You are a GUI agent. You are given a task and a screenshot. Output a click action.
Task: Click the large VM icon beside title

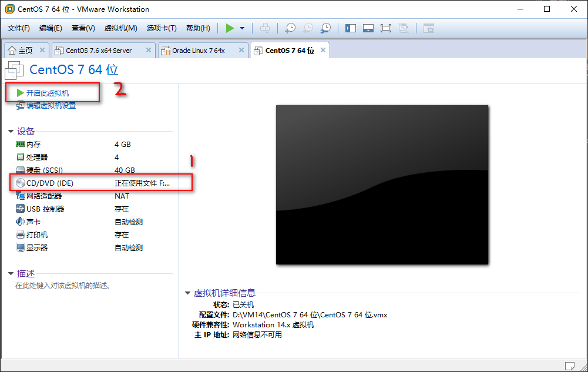click(x=15, y=70)
